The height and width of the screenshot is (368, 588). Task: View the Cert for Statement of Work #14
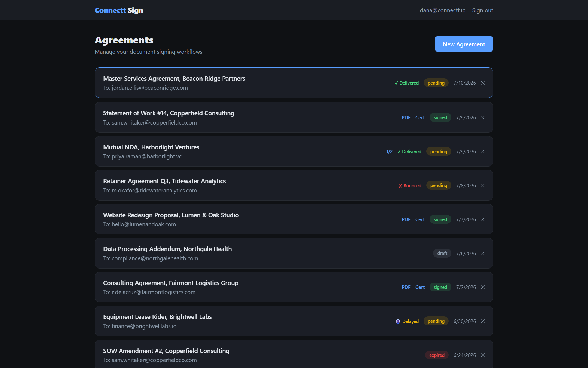tap(420, 117)
